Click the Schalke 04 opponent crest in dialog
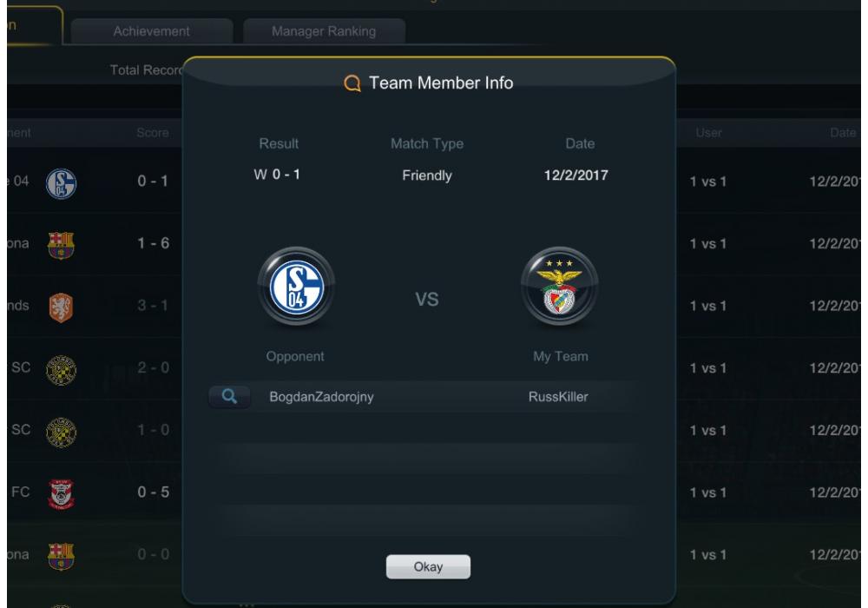The height and width of the screenshot is (608, 868). [x=296, y=287]
